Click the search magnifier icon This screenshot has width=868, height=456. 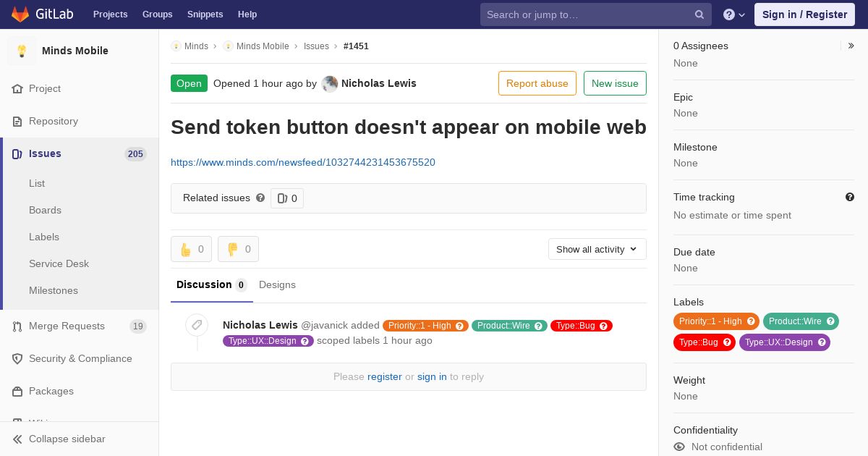coord(699,14)
